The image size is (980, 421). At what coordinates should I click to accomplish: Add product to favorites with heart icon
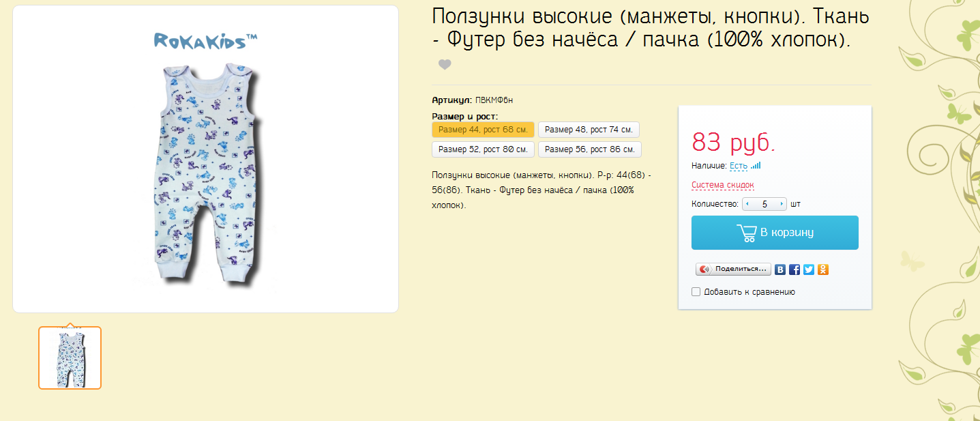pyautogui.click(x=445, y=65)
